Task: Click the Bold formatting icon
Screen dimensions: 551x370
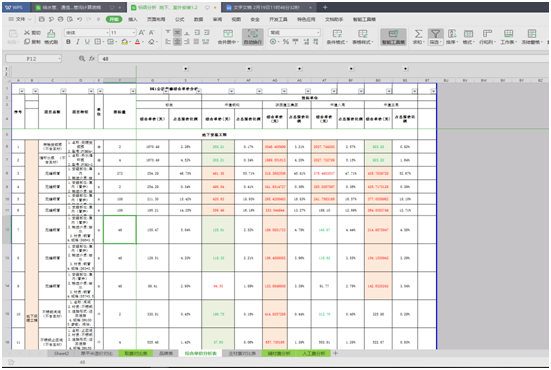Action: [68, 42]
